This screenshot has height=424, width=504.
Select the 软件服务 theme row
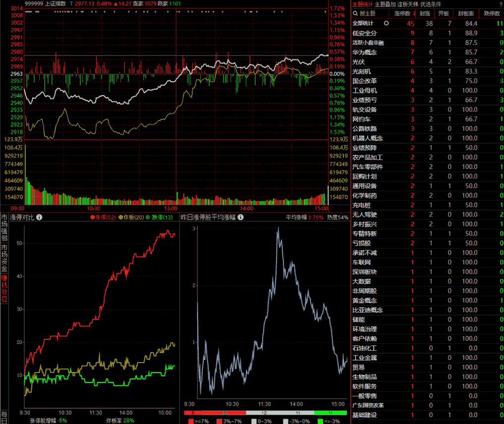click(x=428, y=386)
